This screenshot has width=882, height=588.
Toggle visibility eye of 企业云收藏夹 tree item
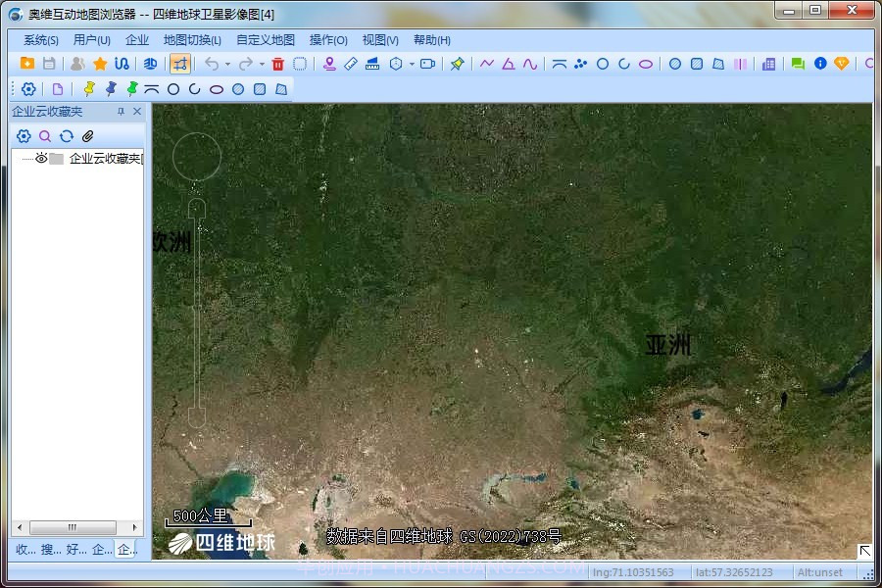point(39,157)
